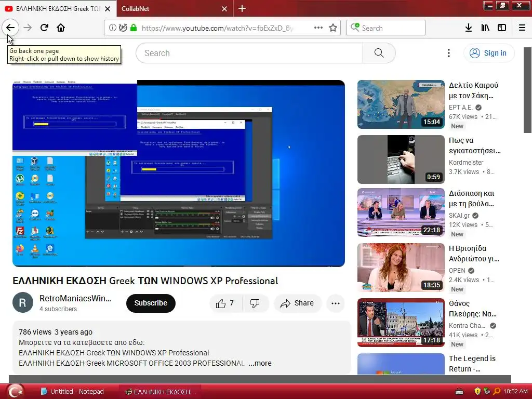Open more actions ellipsis beside Share
The height and width of the screenshot is (399, 532).
click(x=335, y=303)
